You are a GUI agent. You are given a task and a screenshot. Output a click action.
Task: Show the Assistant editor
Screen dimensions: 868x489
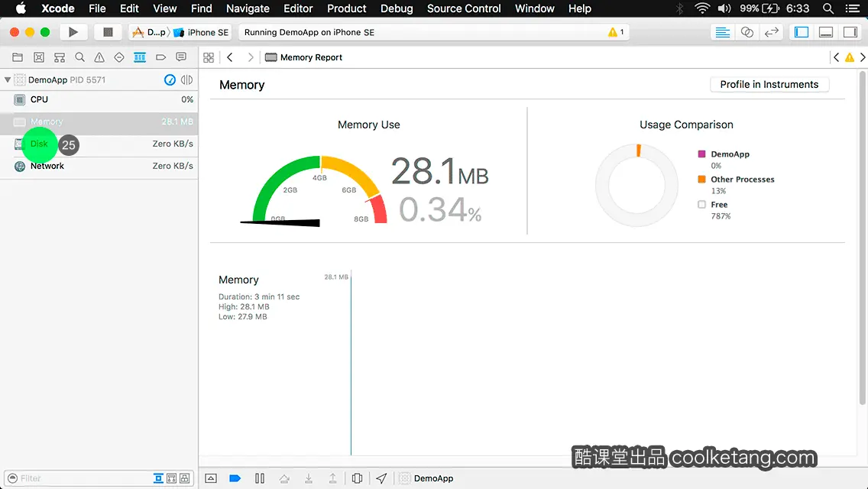click(747, 32)
